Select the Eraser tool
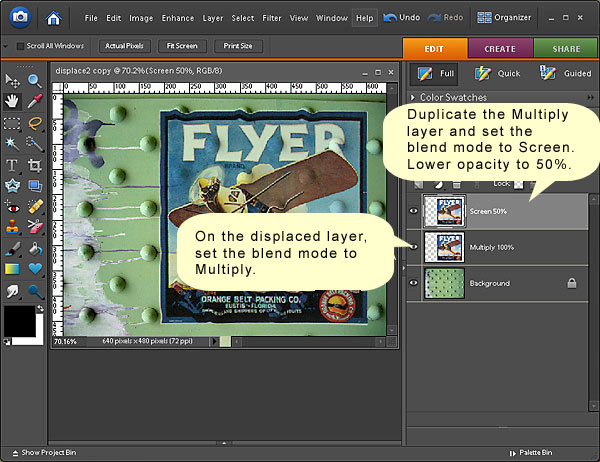Screen dimensions: 600x462 pyautogui.click(x=35, y=227)
